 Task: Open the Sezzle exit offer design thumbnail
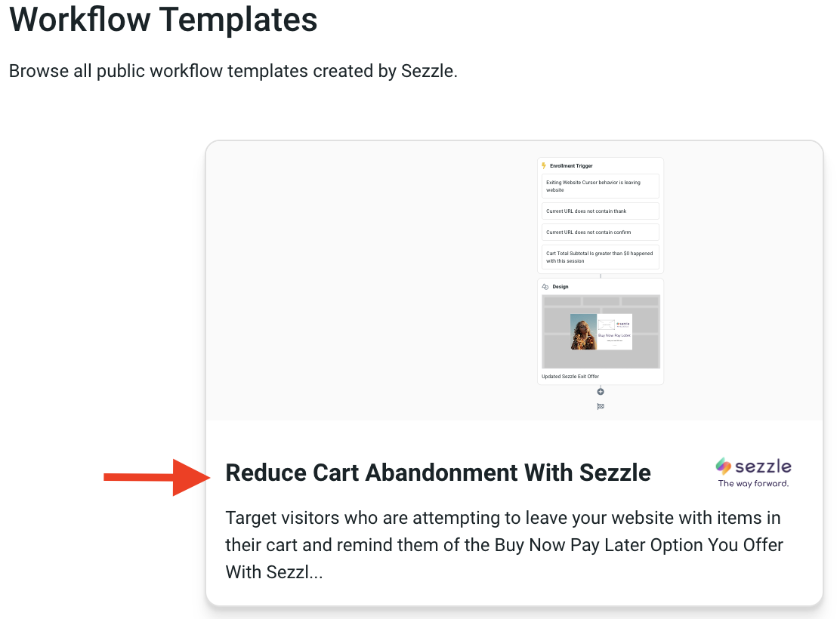click(x=601, y=332)
